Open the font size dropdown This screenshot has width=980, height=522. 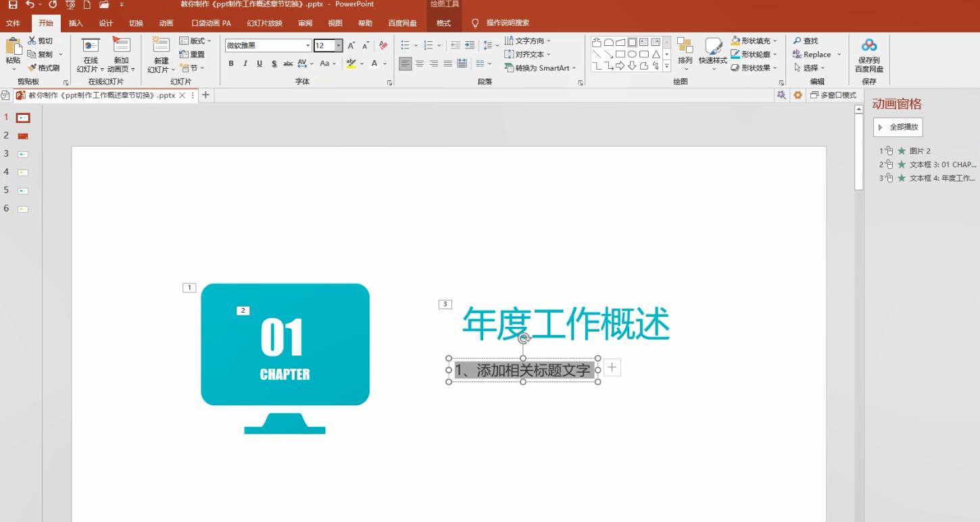(x=339, y=46)
